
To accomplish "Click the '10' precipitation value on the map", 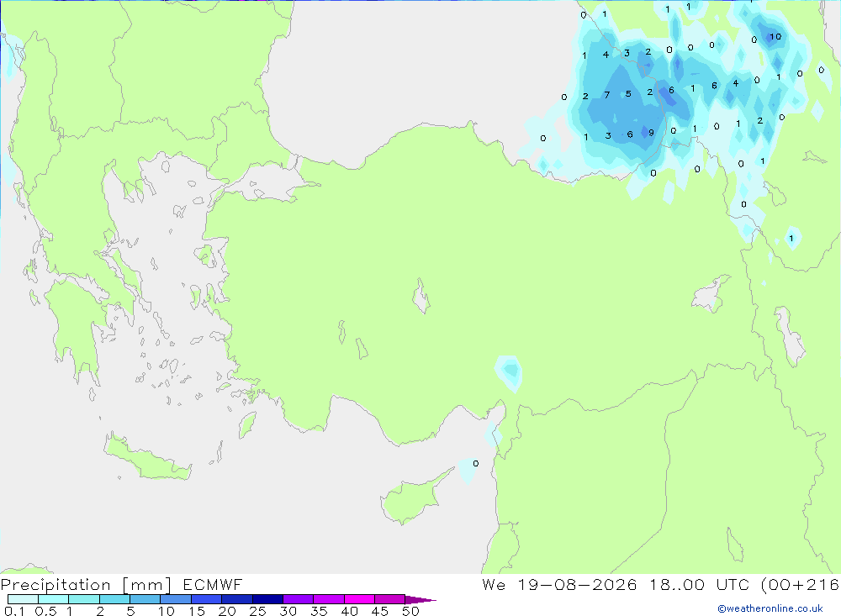I will tap(775, 36).
